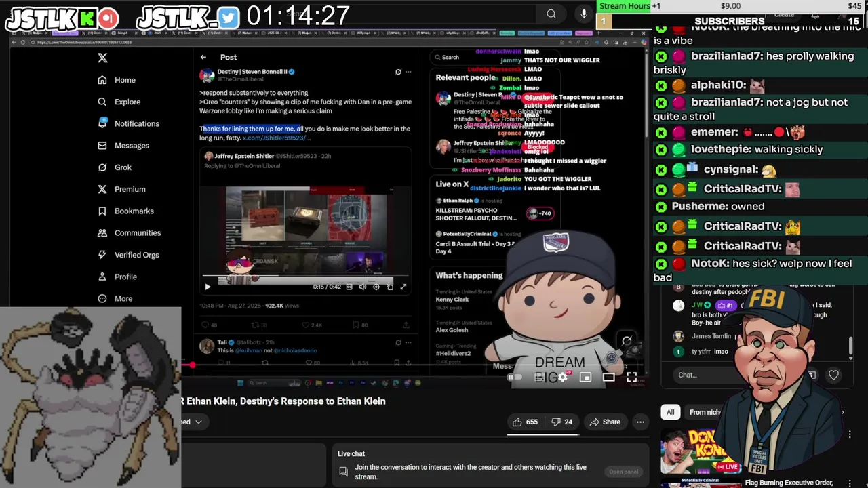Open Bookmarks in the X sidebar
The image size is (868, 488).
coord(125,211)
